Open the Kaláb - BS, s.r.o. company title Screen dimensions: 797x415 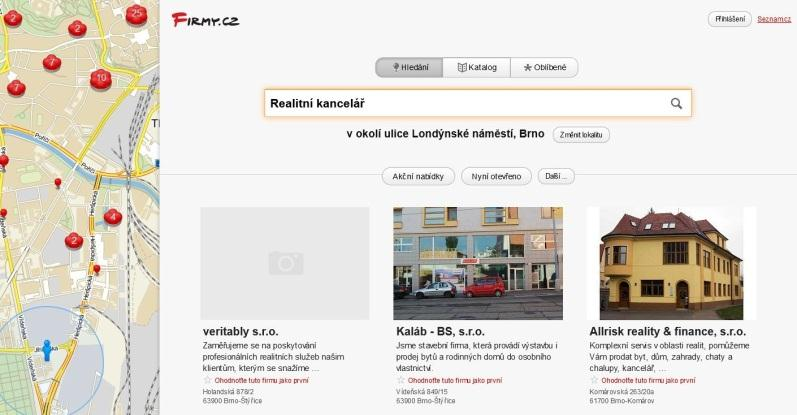tap(440, 332)
